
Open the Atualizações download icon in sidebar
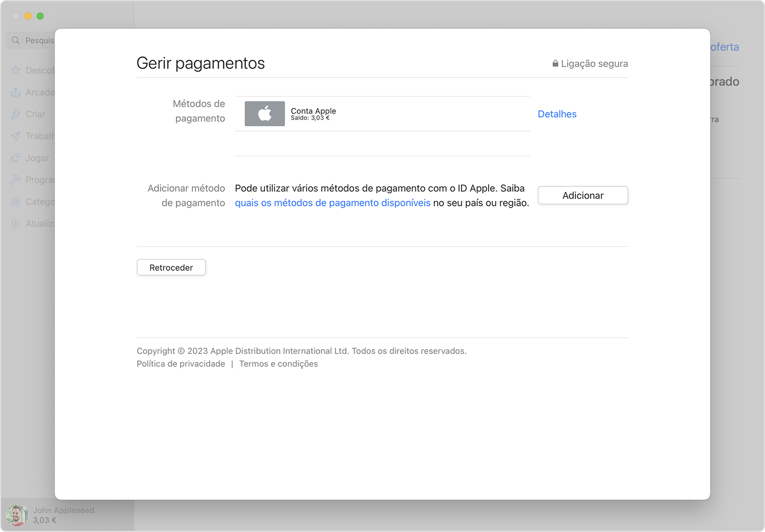point(15,223)
